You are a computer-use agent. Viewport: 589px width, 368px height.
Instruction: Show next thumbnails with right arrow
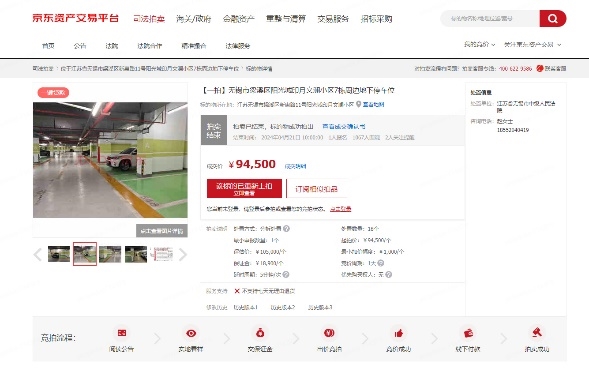pyautogui.click(x=183, y=255)
